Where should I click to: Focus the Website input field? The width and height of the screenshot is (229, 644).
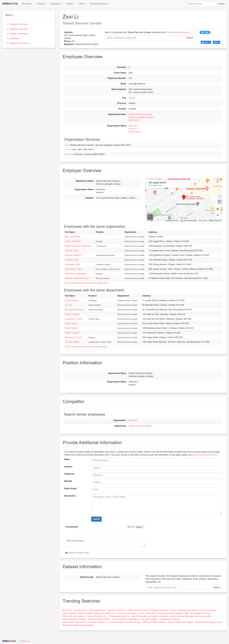(156, 482)
